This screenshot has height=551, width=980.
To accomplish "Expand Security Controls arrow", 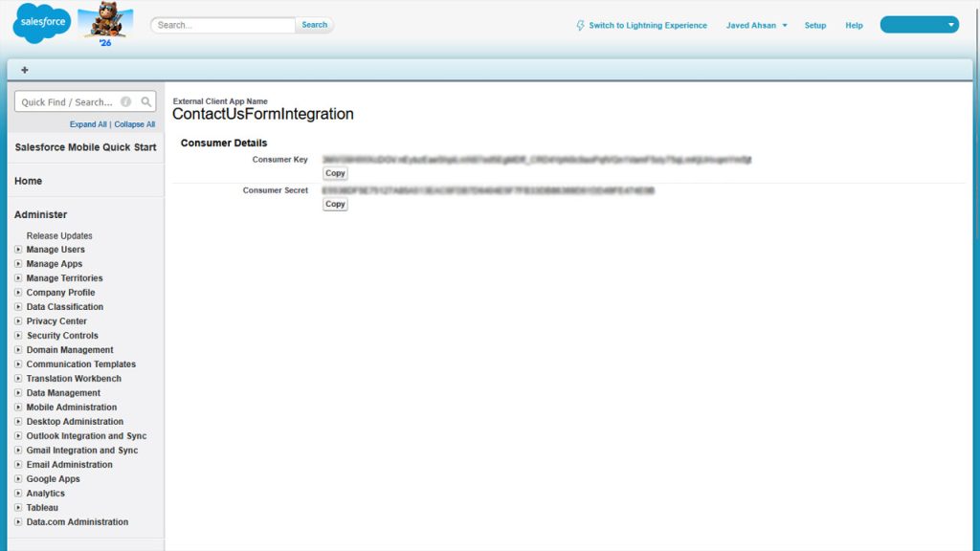I will (18, 336).
